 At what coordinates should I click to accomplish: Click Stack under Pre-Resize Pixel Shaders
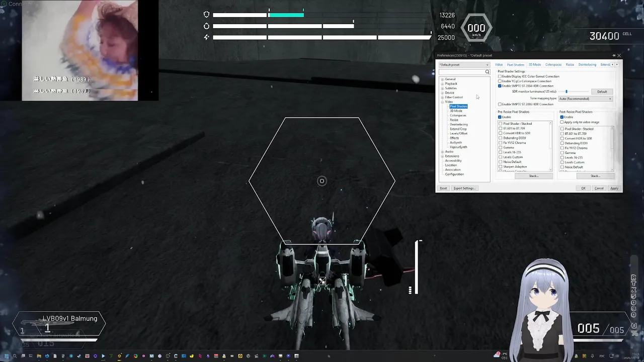coord(534,176)
